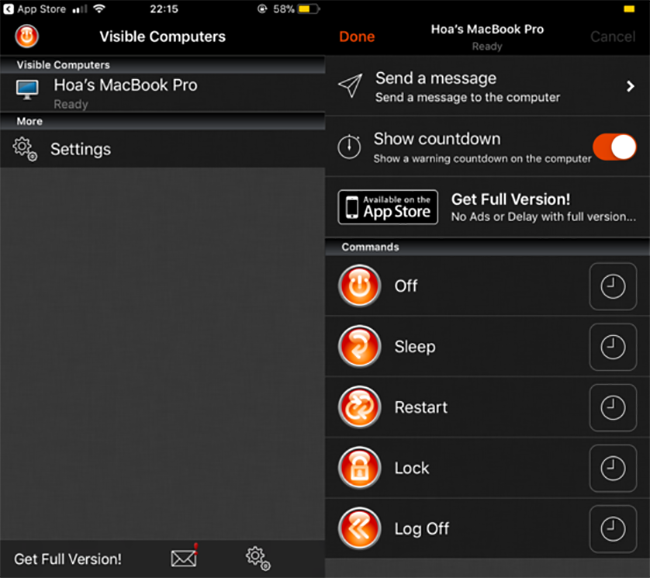Schedule the Log Off command with clock button

coord(612,528)
